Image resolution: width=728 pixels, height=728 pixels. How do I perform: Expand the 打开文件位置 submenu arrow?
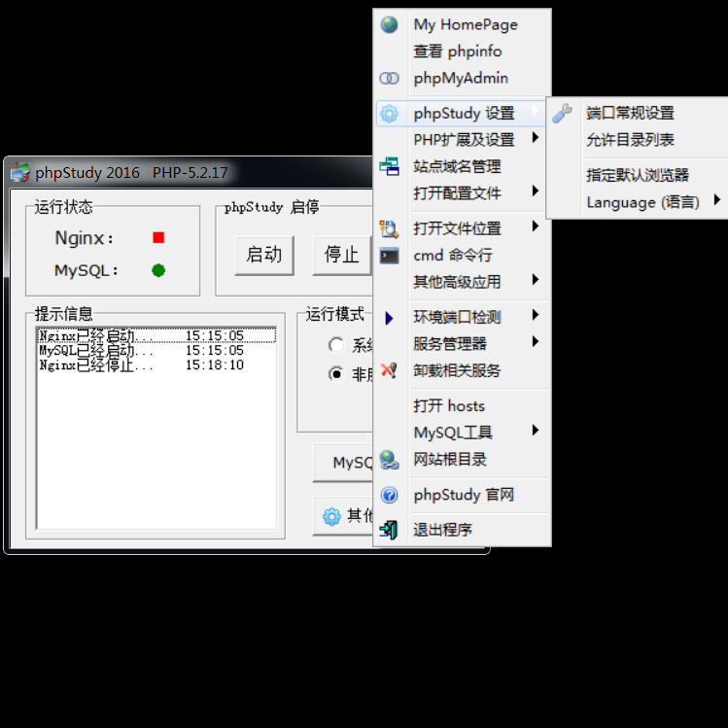click(x=536, y=226)
